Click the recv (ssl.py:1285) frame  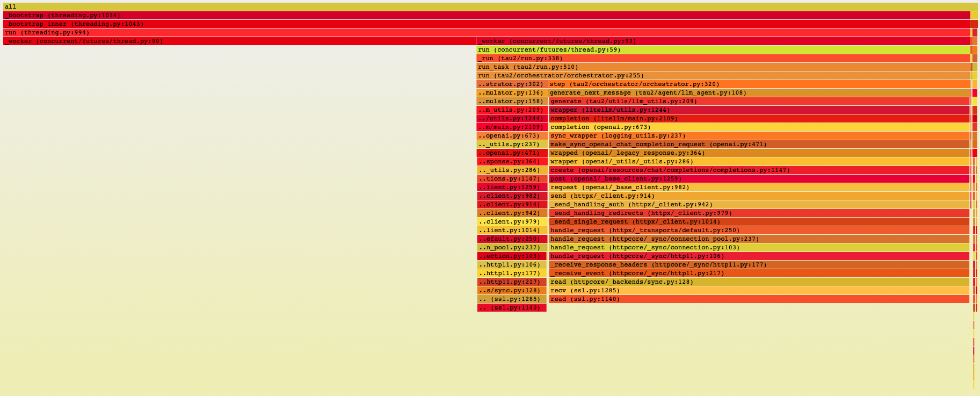coord(759,290)
